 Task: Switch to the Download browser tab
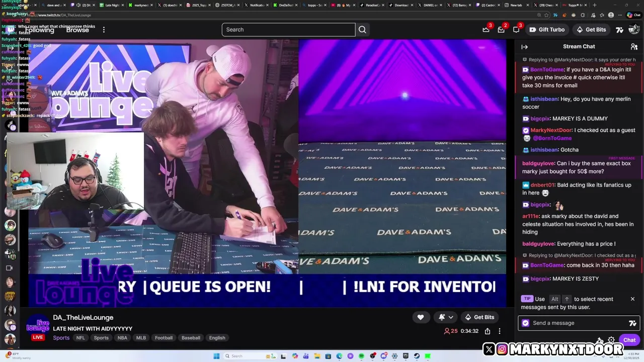tap(401, 5)
